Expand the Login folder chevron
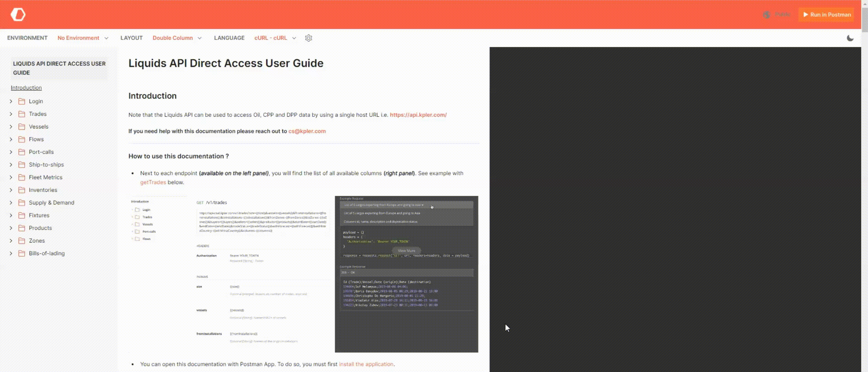The width and height of the screenshot is (868, 372). 11,101
